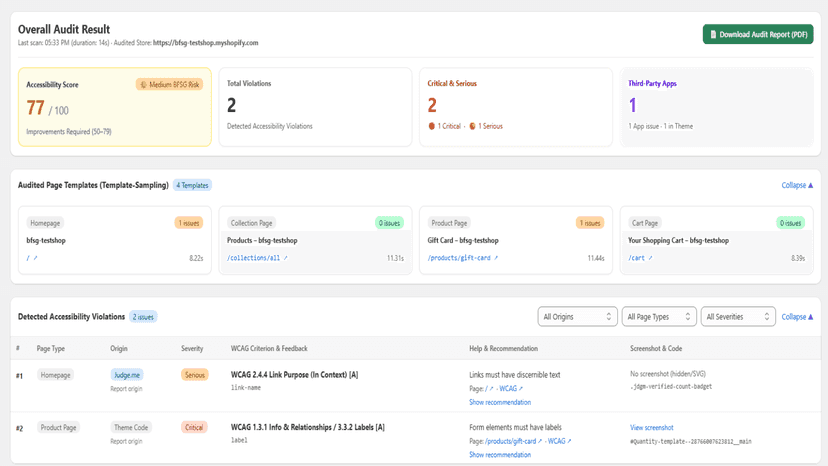Select the Cart Page 0 issues badge

click(x=791, y=223)
